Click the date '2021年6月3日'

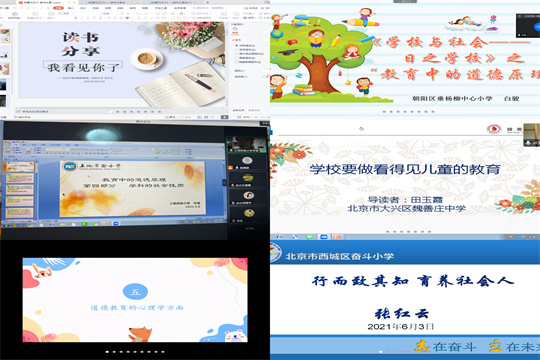tap(401, 327)
